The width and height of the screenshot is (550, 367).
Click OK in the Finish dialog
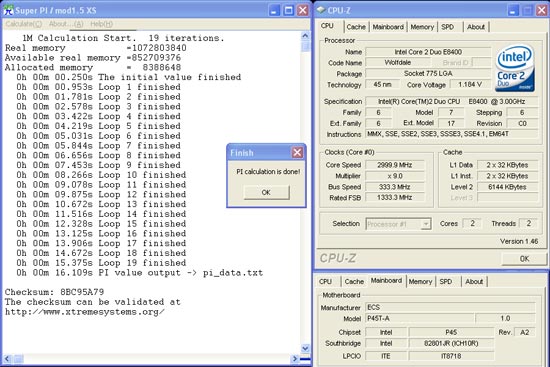[266, 192]
